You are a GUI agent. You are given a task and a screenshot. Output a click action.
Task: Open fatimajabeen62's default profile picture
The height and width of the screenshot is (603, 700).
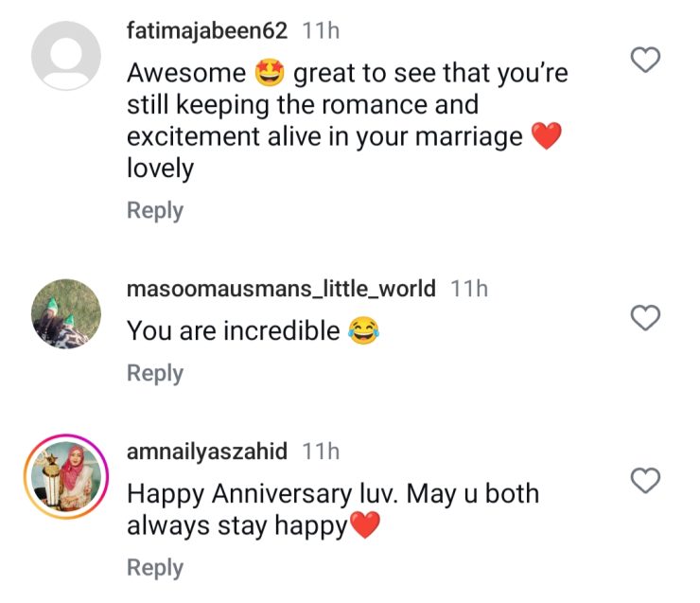(x=66, y=55)
